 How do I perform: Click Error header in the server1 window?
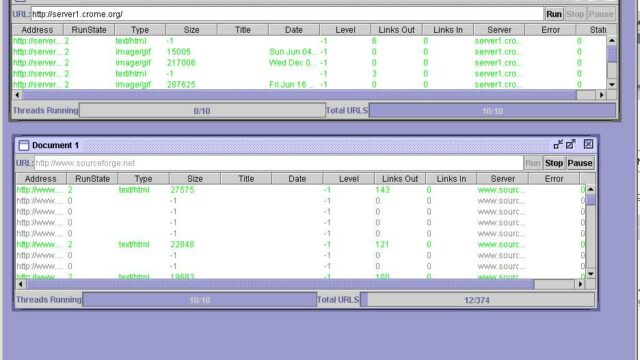click(550, 30)
